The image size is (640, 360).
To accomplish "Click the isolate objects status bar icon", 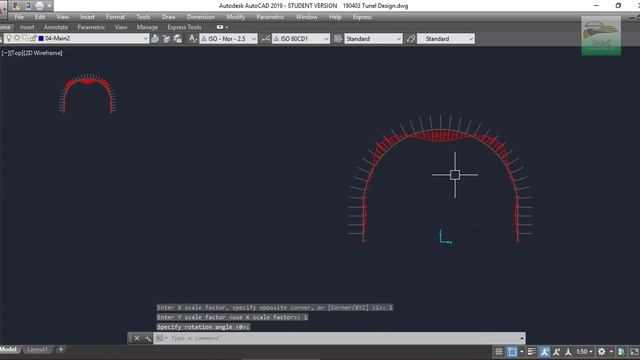I will (x=621, y=351).
